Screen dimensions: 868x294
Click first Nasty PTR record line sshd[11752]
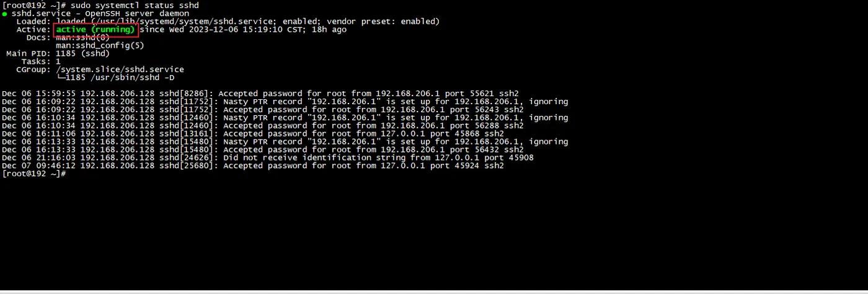[x=285, y=102]
